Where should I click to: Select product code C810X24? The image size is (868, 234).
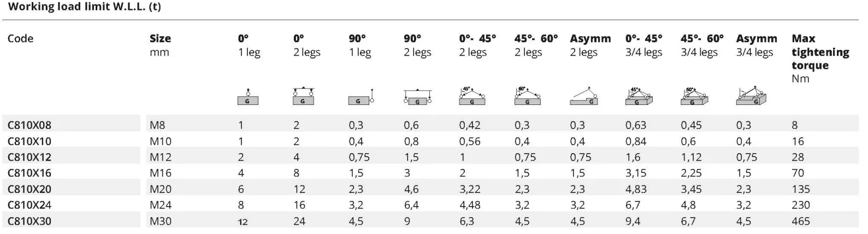pos(29,205)
